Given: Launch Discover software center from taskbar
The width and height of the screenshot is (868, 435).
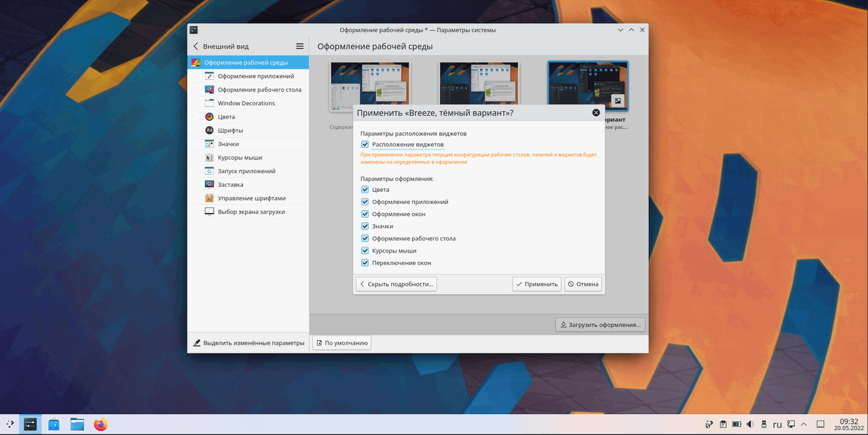Looking at the screenshot, I should [x=54, y=425].
